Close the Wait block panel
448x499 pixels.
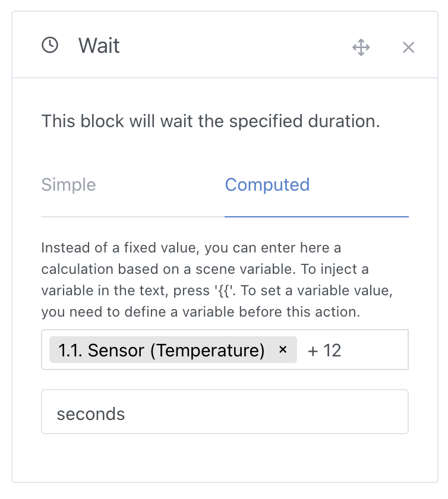coord(408,48)
